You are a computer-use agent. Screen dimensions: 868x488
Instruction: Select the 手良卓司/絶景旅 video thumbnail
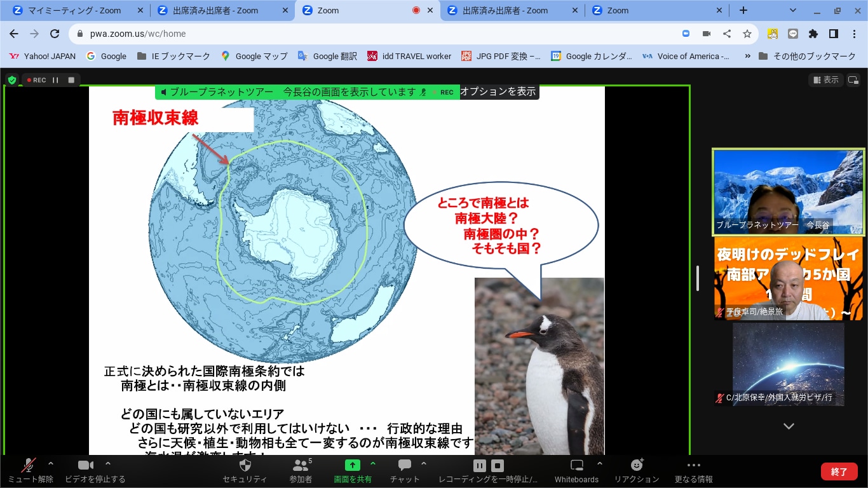tap(789, 278)
